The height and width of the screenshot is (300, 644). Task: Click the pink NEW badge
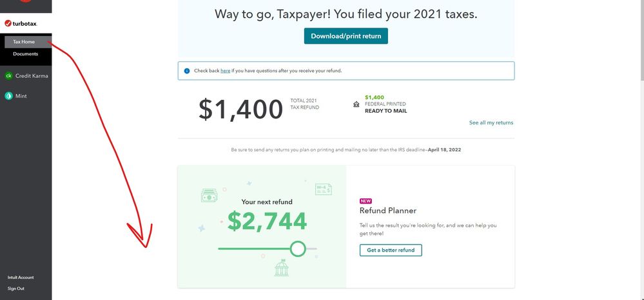(x=366, y=201)
